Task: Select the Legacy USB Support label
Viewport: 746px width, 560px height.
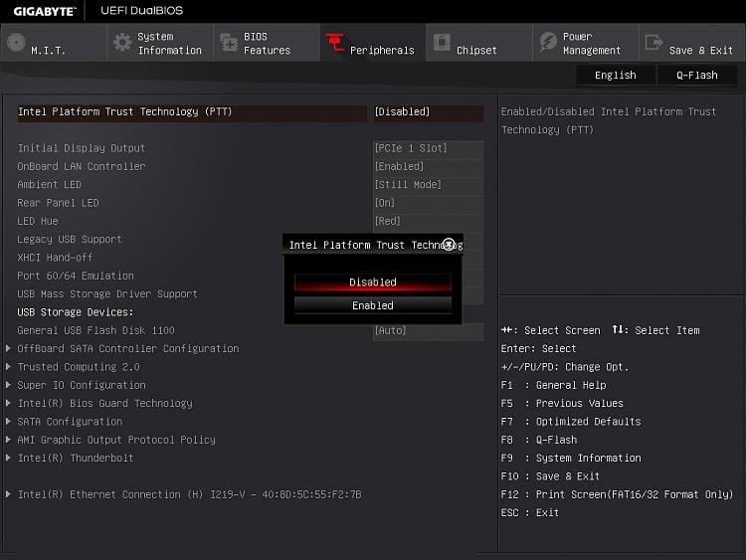Action: [x=70, y=240]
